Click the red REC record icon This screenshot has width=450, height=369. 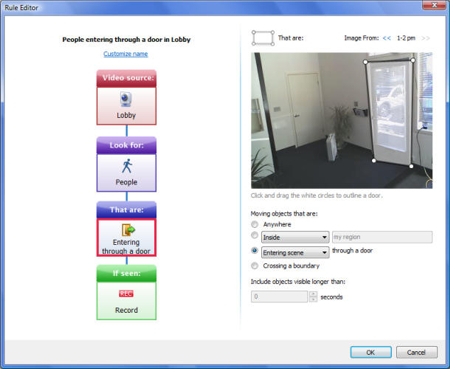click(126, 294)
